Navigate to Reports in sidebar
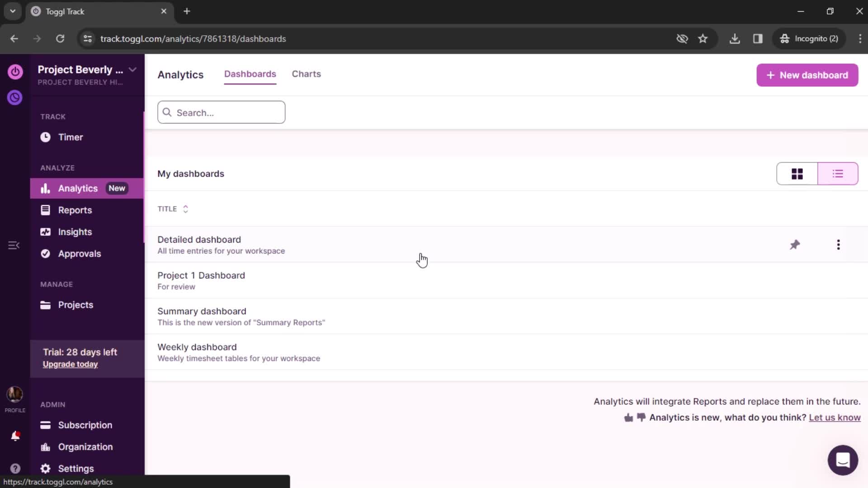Screen dimensions: 868x488 click(x=75, y=210)
